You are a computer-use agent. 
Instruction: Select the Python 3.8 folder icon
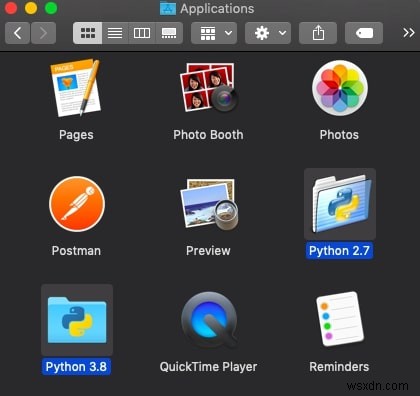point(77,320)
